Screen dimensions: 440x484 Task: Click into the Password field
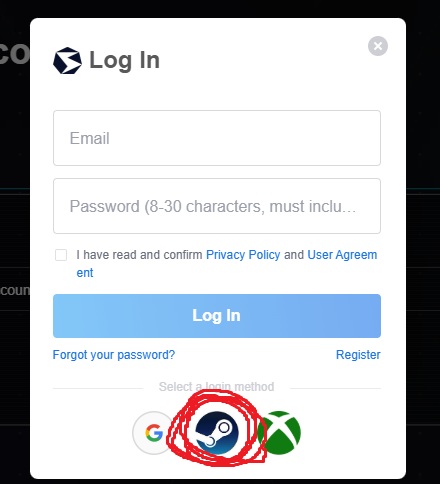(217, 206)
